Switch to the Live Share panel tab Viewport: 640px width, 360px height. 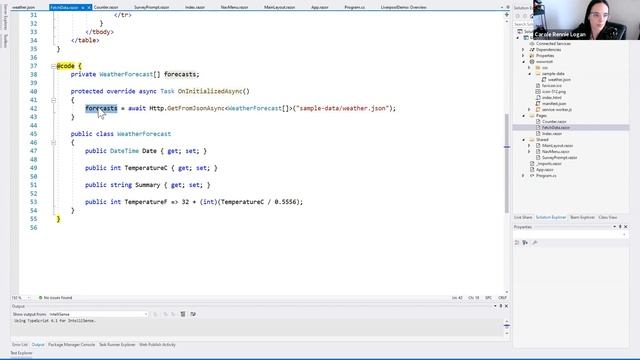tap(523, 218)
